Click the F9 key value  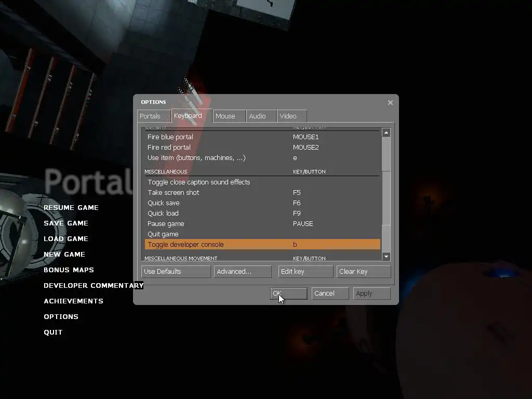297,214
